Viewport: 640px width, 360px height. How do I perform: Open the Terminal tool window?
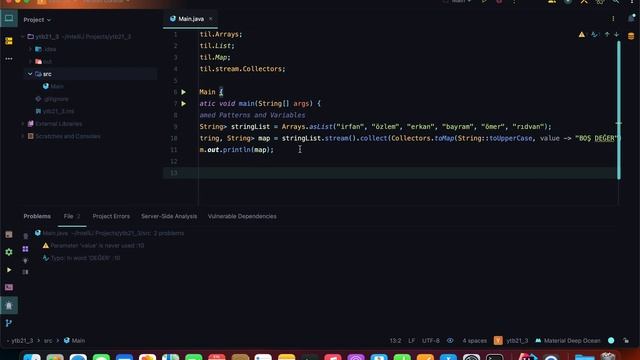point(9,287)
